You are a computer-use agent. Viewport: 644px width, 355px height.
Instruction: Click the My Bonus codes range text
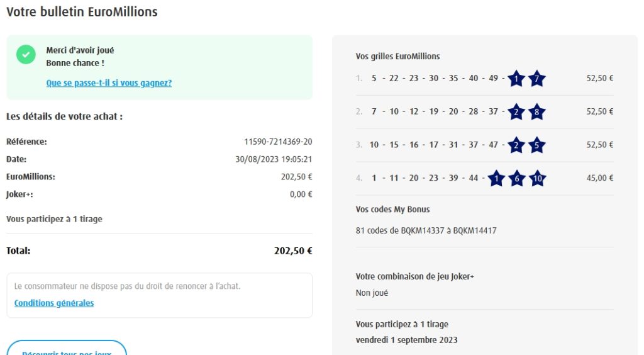pyautogui.click(x=426, y=231)
